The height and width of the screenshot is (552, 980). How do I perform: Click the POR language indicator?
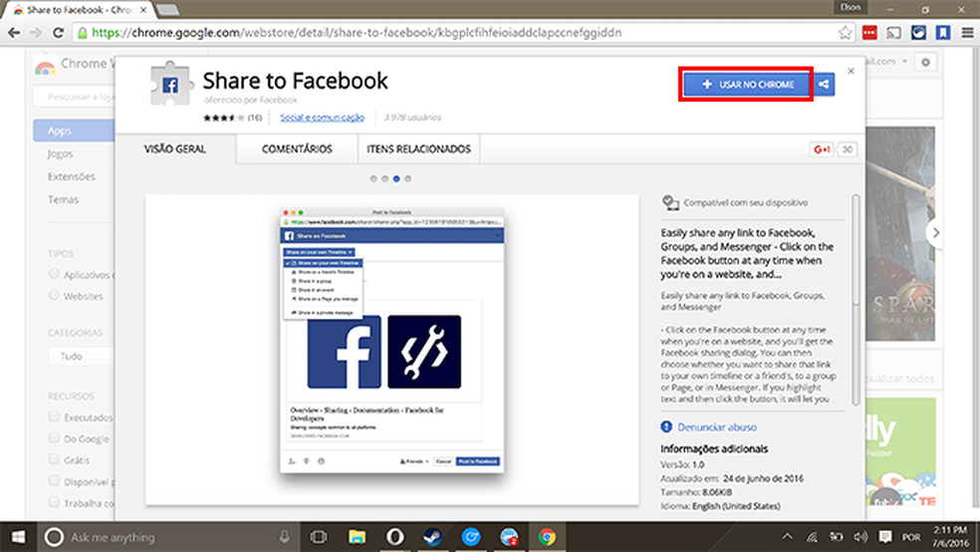(x=911, y=537)
